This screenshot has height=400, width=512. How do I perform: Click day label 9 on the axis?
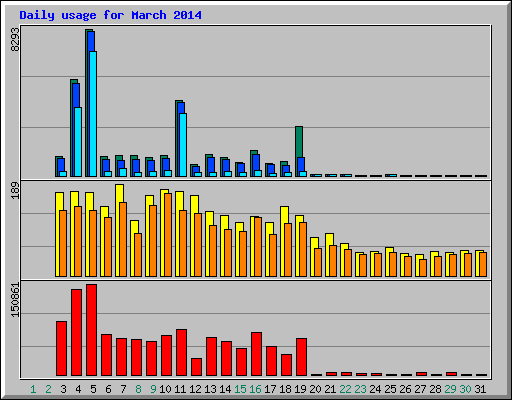[153, 389]
